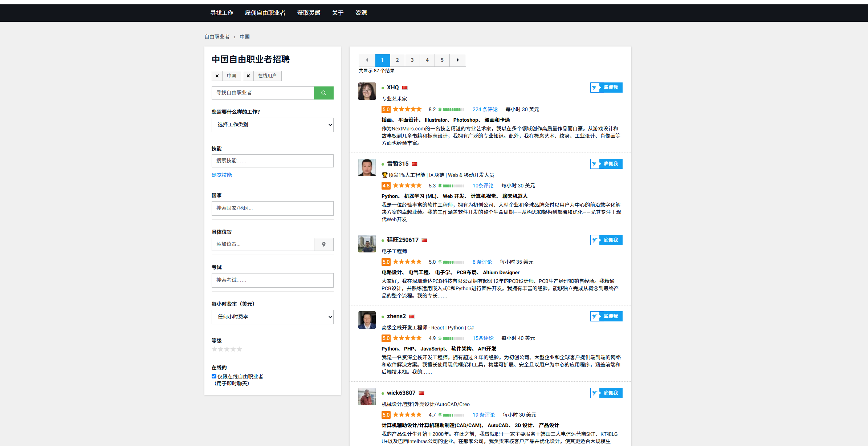Viewport: 868px width, 446px height.
Task: Go to previous results page arrow
Action: 367,60
